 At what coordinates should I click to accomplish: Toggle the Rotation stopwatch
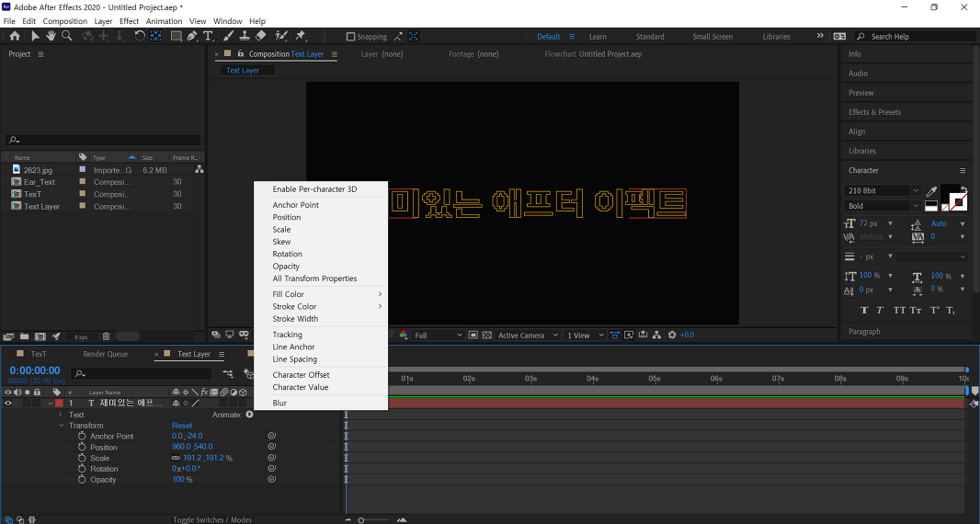(x=82, y=468)
